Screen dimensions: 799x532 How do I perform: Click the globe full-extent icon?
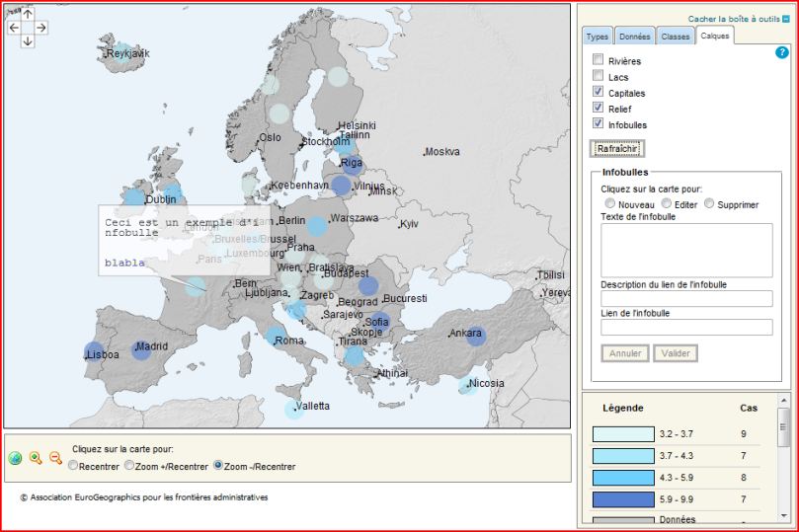(x=15, y=458)
